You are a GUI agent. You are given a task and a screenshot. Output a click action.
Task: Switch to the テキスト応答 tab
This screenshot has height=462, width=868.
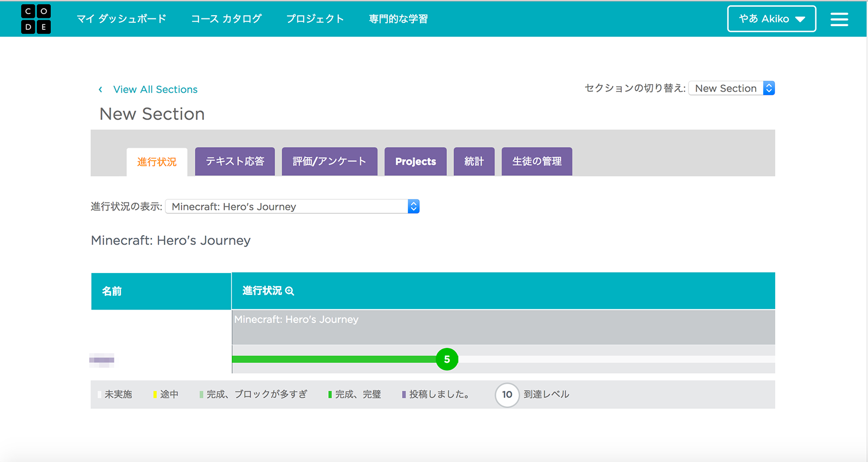point(235,161)
